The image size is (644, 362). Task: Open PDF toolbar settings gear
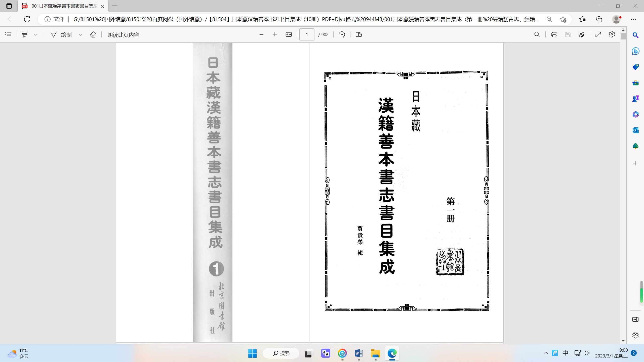click(x=612, y=34)
